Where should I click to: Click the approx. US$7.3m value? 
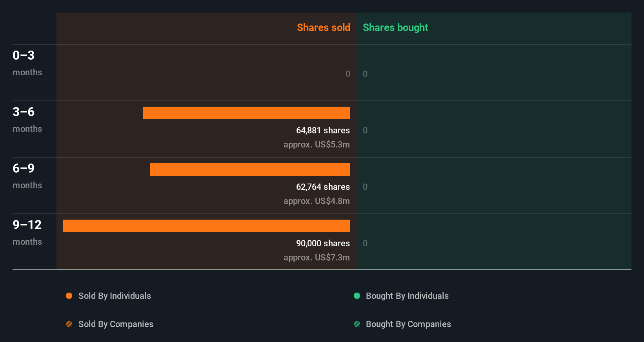pyautogui.click(x=317, y=257)
